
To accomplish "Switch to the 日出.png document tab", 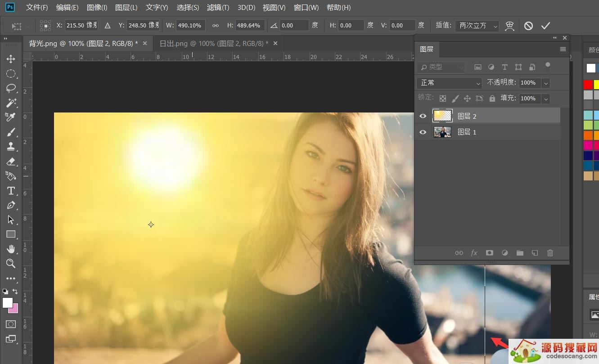I will coord(214,43).
